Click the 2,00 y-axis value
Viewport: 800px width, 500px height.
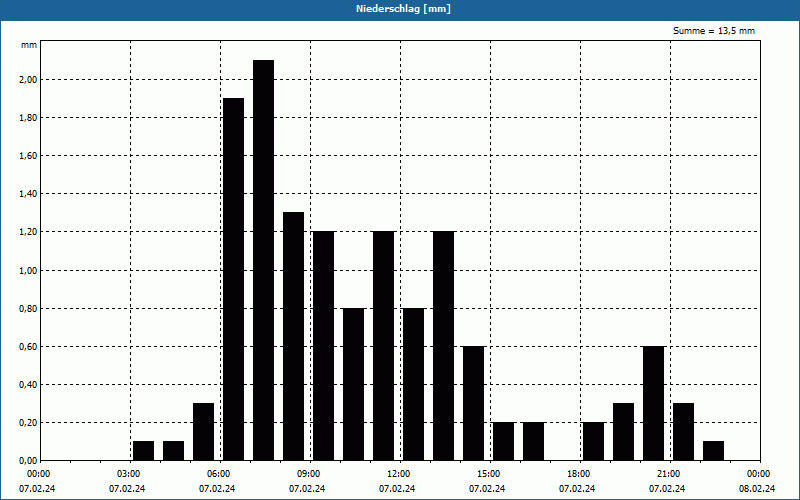[x=28, y=80]
